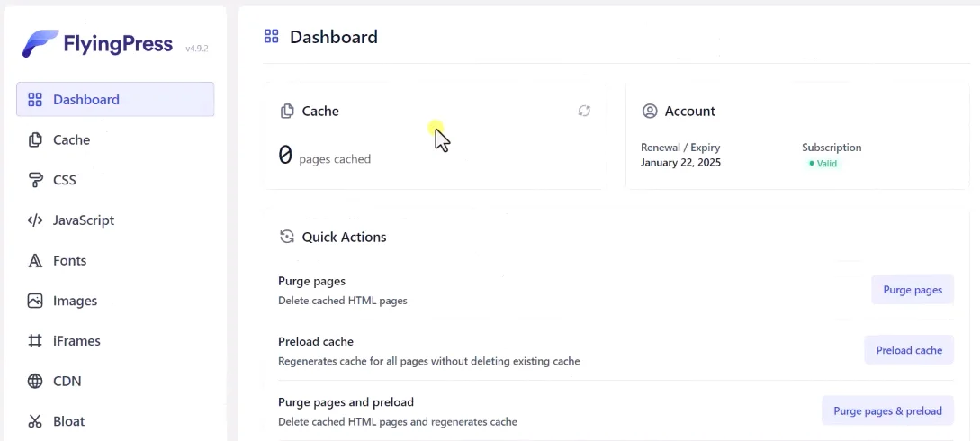Click the Valid subscription status badge
Viewport: 980px width, 441px height.
pos(822,164)
